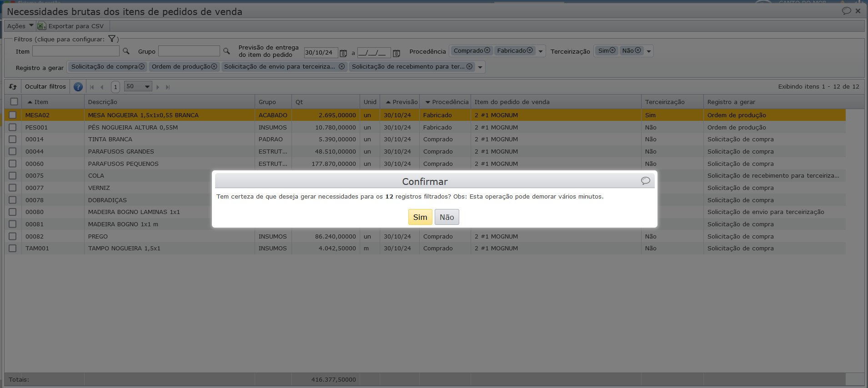Viewport: 868px width, 388px height.
Task: Remove Solicitação de envio para terceirização tag
Action: click(x=342, y=67)
